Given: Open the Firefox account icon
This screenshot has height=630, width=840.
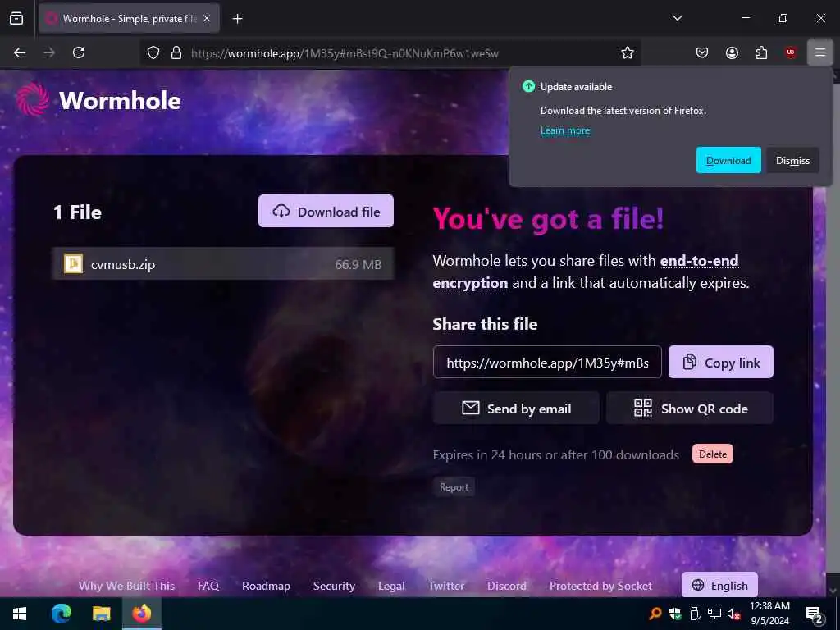Looking at the screenshot, I should pos(732,52).
